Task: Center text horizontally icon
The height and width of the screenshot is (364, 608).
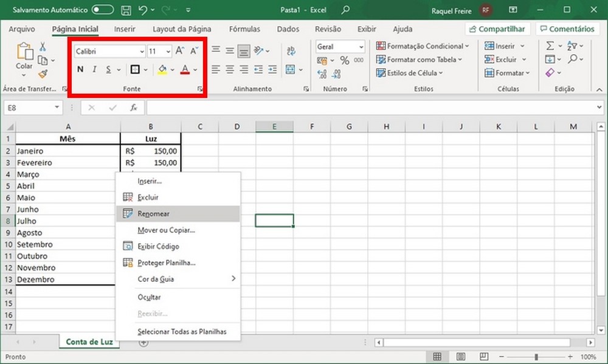Action: (230, 69)
